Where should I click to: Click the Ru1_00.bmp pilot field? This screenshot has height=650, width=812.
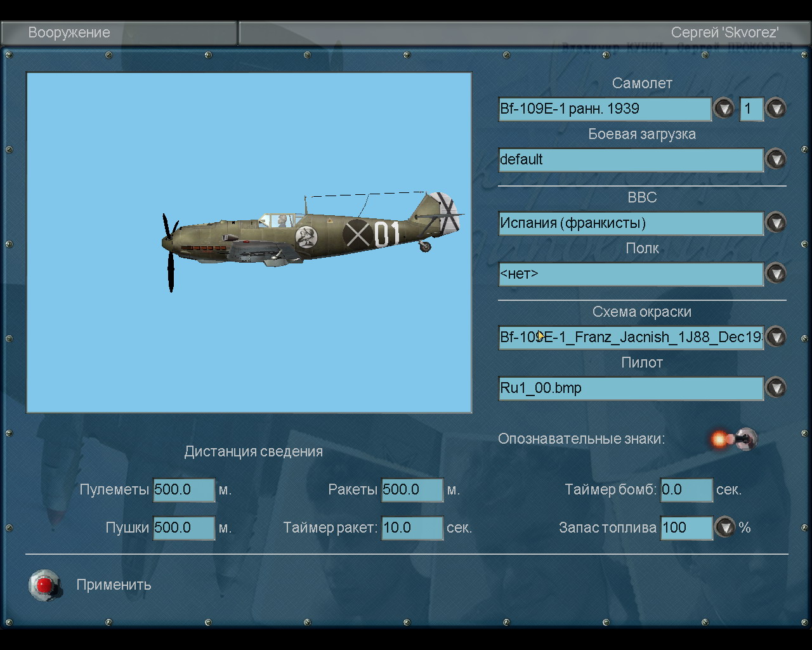pyautogui.click(x=631, y=388)
